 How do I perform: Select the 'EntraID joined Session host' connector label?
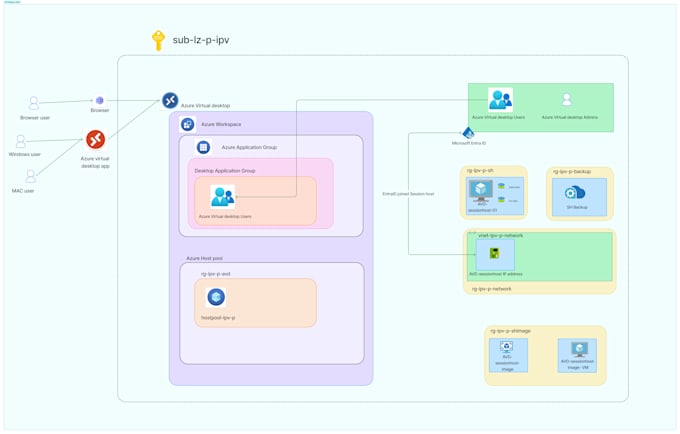[408, 194]
